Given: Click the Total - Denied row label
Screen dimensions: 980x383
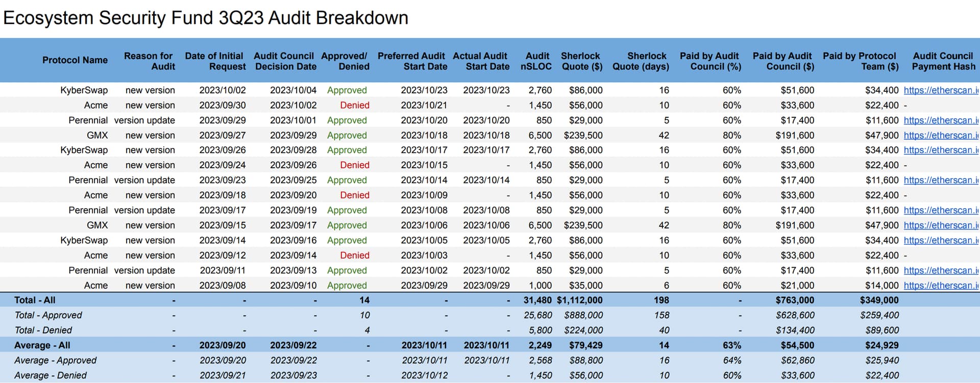Looking at the screenshot, I should click(43, 330).
